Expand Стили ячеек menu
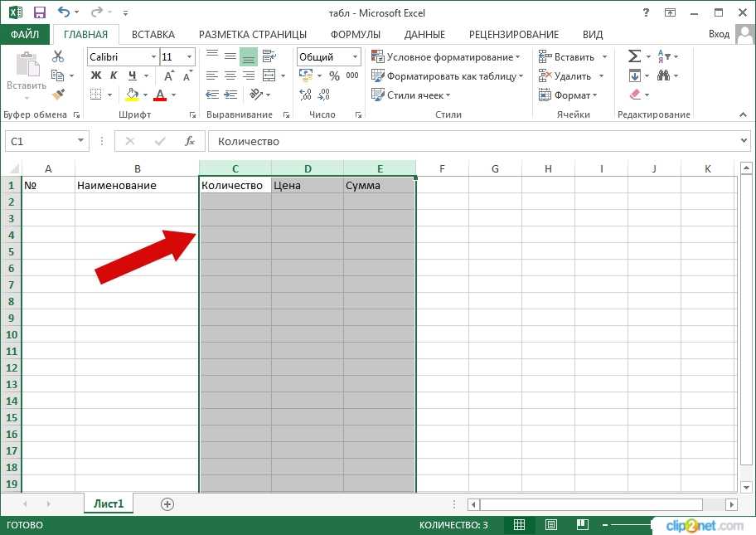Screen dimensions: 756x535 pos(411,95)
